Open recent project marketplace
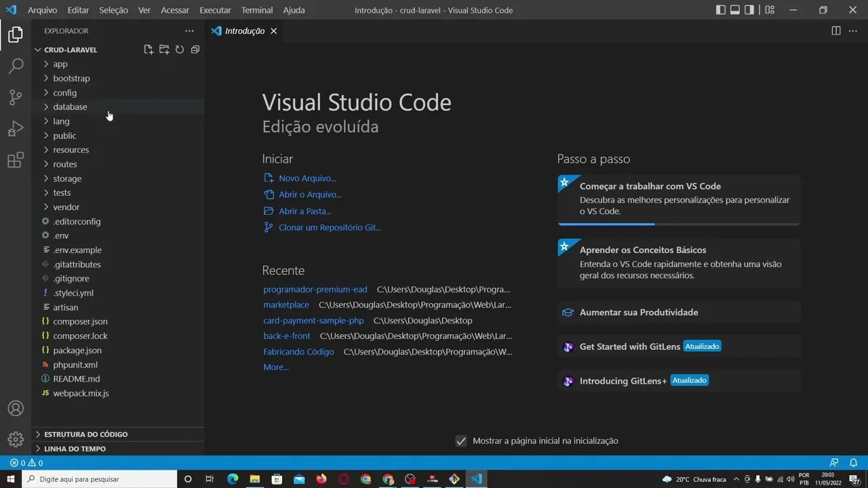This screenshot has height=488, width=868. click(286, 305)
